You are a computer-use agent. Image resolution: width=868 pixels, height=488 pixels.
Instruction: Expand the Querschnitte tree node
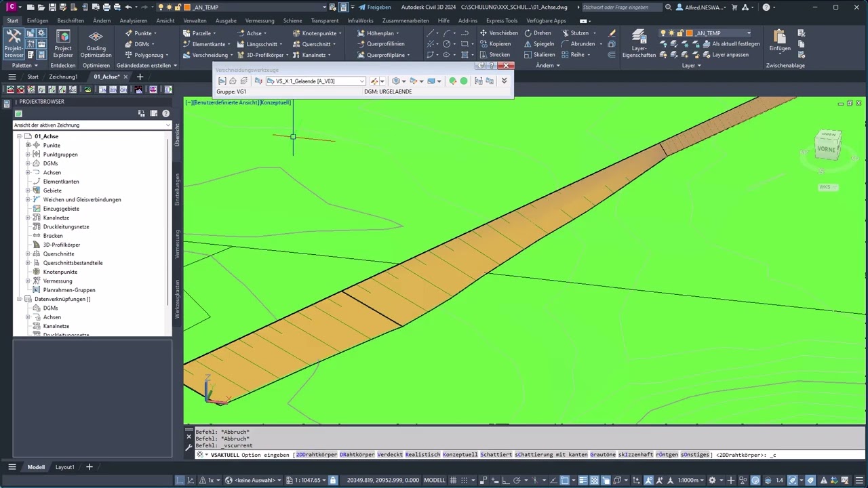tap(28, 253)
